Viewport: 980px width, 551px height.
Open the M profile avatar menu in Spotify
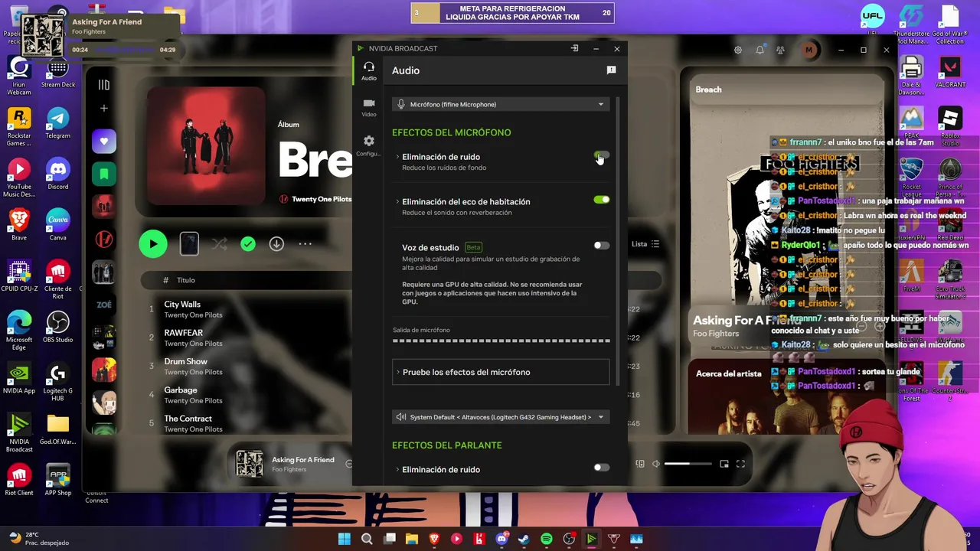(x=809, y=50)
